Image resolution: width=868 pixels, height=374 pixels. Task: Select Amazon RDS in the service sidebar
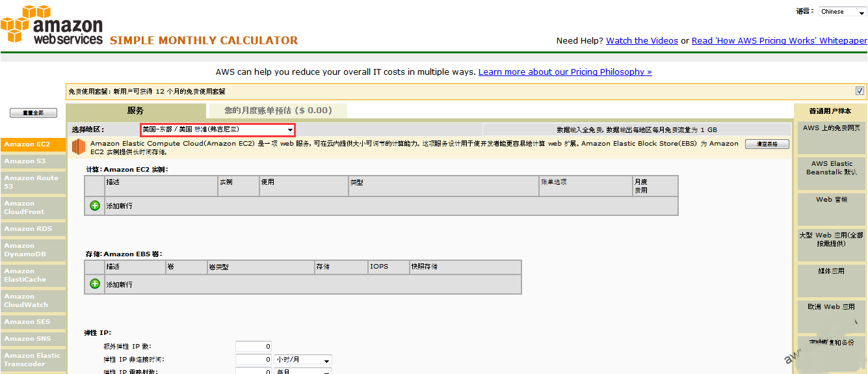[x=33, y=229]
